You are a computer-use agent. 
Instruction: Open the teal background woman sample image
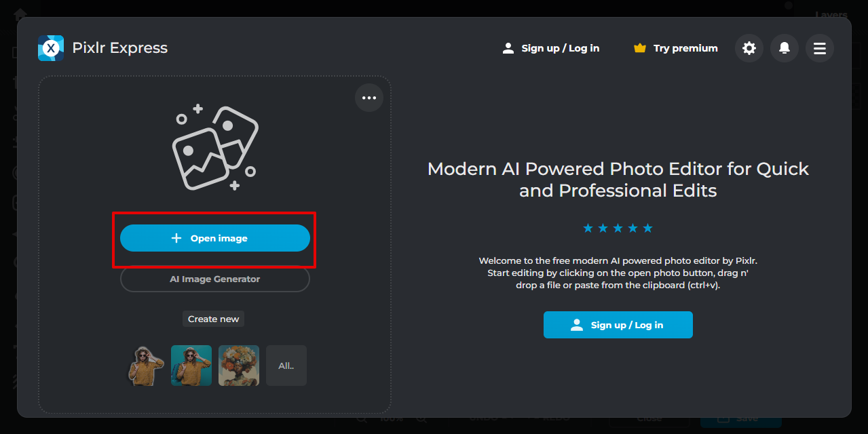[x=191, y=366]
